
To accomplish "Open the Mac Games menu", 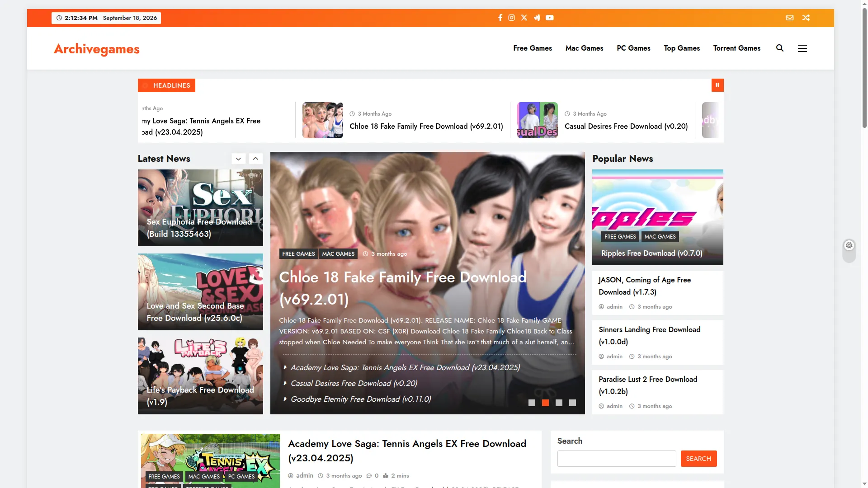I will [x=584, y=48].
